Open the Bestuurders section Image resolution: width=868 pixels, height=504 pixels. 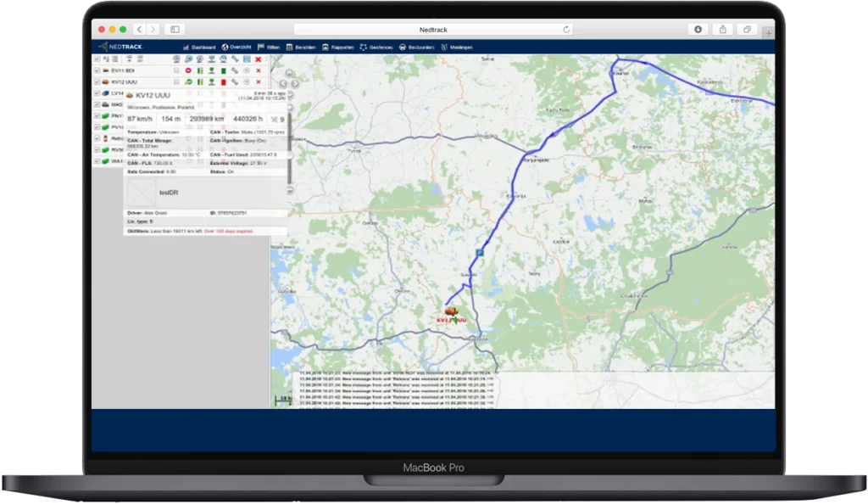(417, 47)
